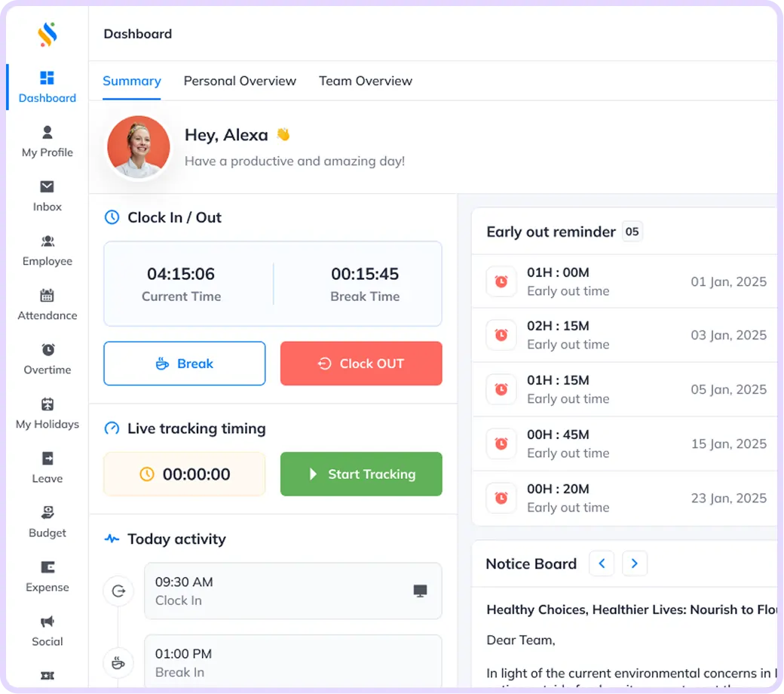
Task: Open the 09:30 AM Clock In activity
Action: click(293, 591)
